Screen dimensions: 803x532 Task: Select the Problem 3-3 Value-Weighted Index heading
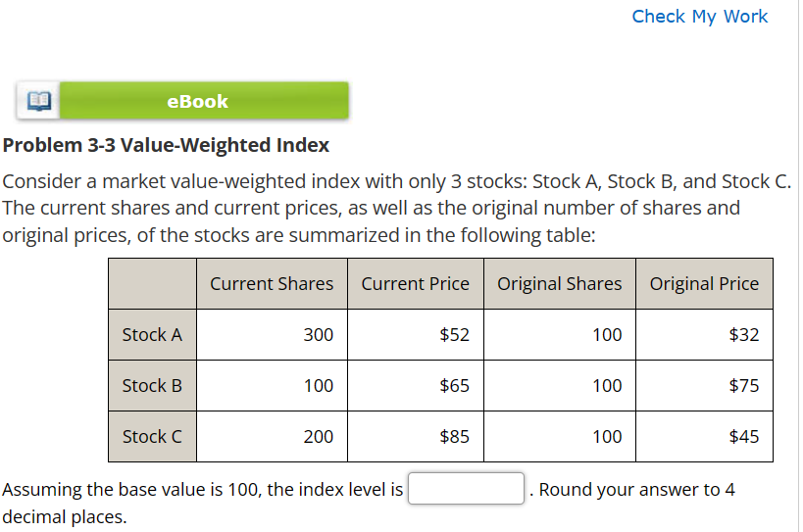tap(167, 146)
